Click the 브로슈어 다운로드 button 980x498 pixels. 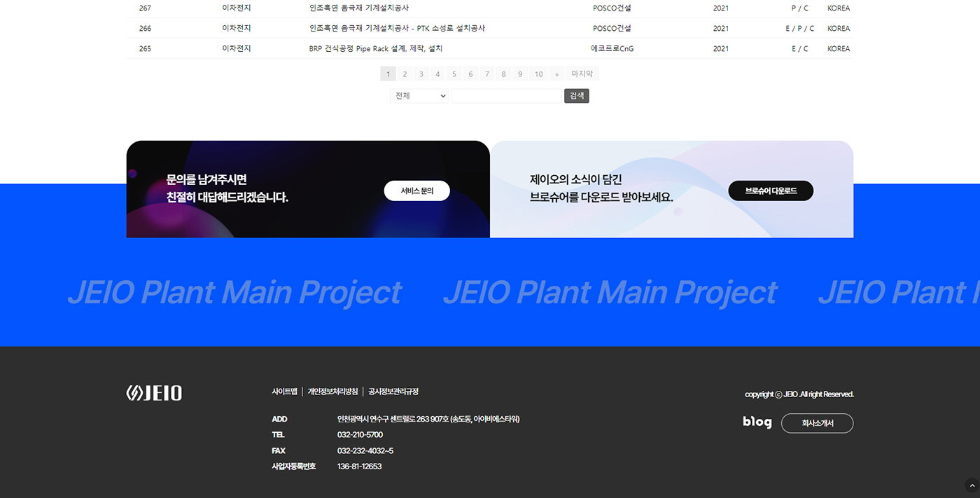click(771, 191)
